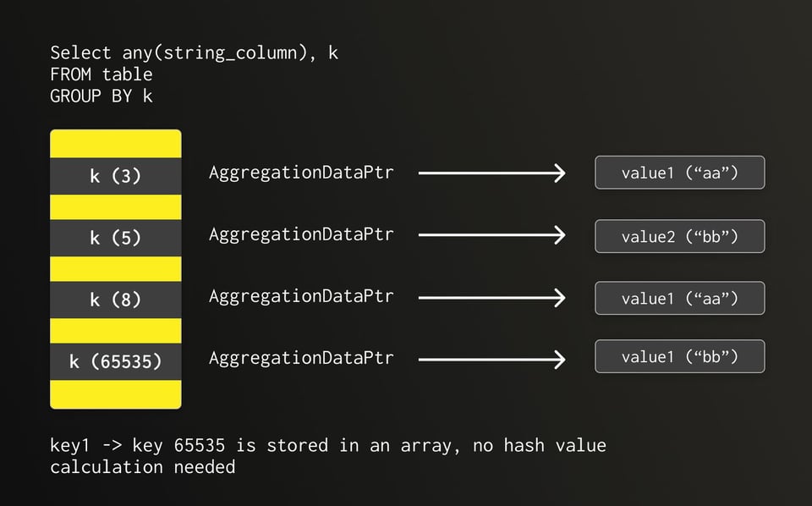Screen dimensions: 812x506
Task: Click AggregationDataPtr label beside k (8)
Action: tap(301, 296)
